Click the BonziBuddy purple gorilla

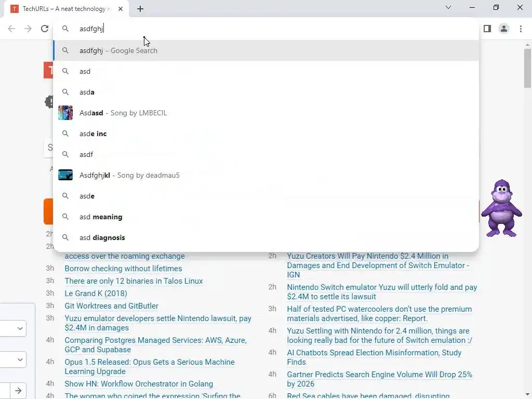click(501, 208)
